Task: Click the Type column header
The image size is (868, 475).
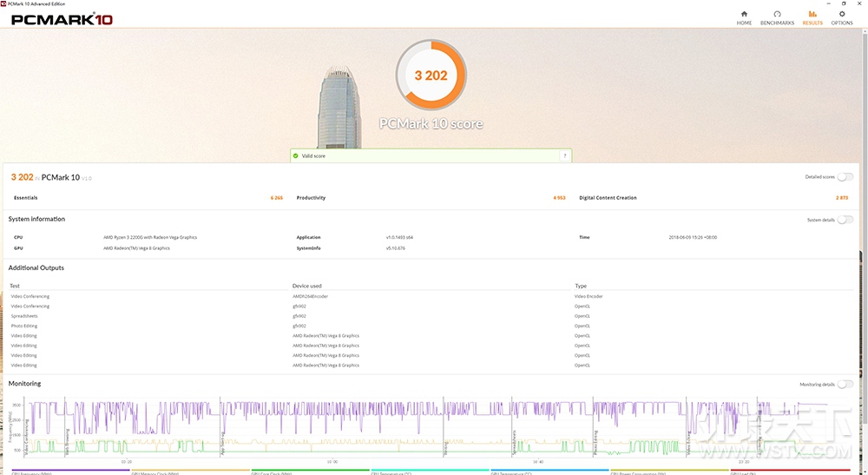Action: 580,287
